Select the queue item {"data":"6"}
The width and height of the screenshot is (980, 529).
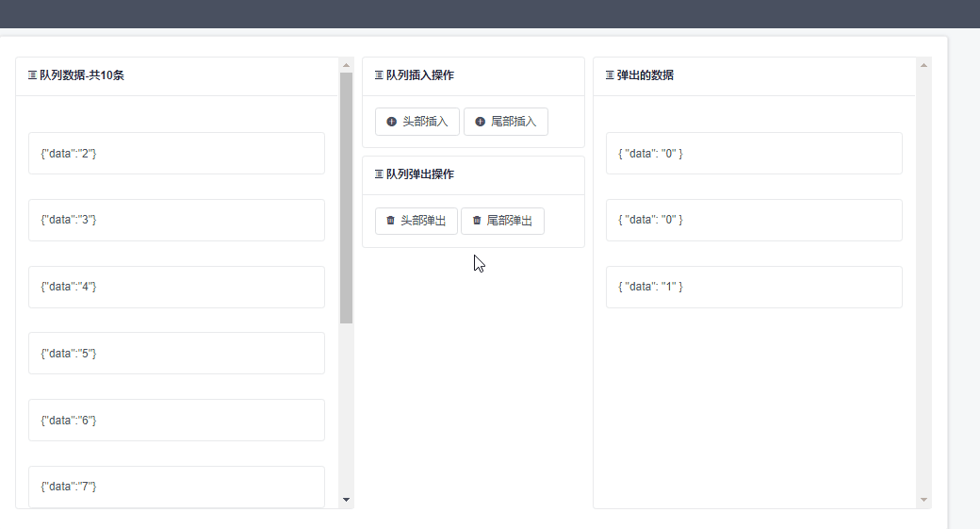(x=176, y=421)
